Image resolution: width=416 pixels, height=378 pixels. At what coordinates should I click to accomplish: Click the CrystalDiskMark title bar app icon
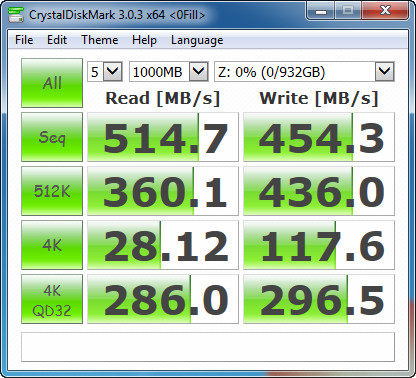click(16, 15)
